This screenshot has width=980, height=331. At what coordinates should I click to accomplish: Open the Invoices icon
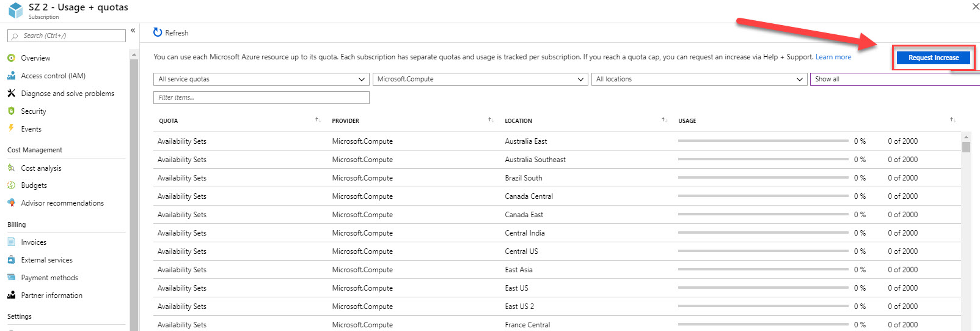click(x=11, y=242)
